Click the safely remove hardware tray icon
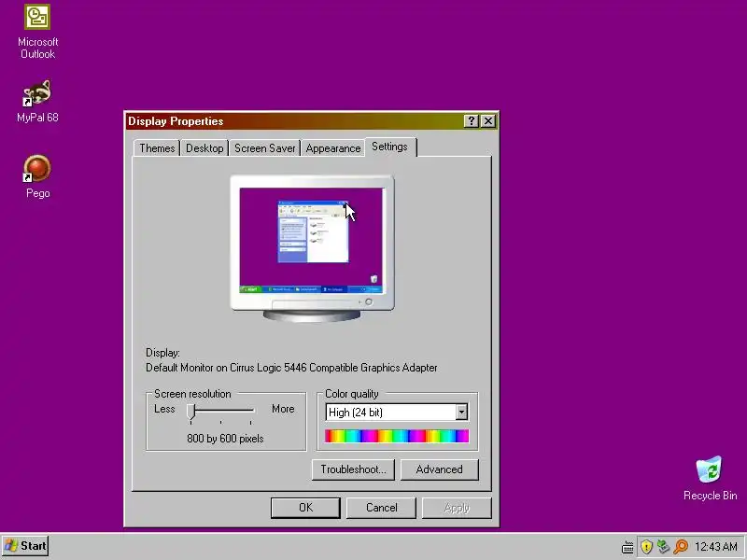 tap(663, 547)
